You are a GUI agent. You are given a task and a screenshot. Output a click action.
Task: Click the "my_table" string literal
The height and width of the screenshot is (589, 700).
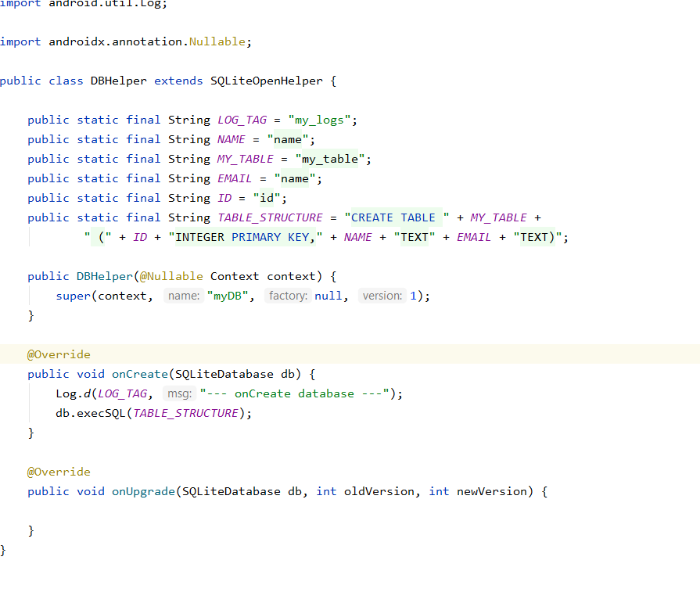[330, 159]
